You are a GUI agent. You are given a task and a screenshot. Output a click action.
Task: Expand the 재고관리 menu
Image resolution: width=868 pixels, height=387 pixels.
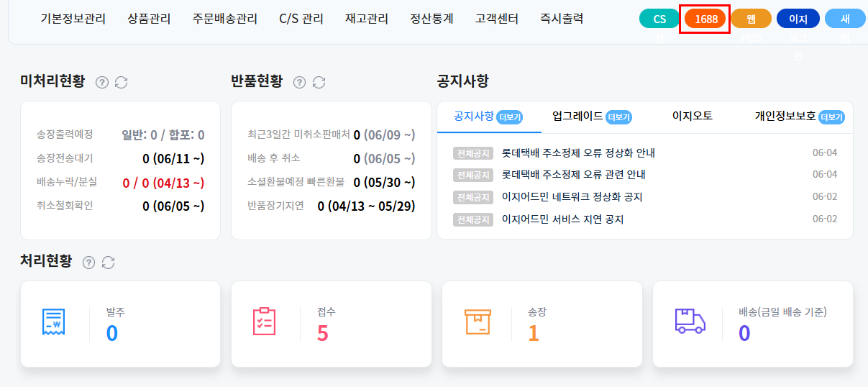point(366,19)
